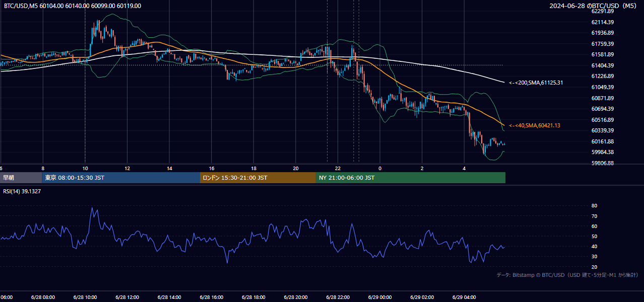Click bottom time label 6/28 14:00

pos(169,297)
